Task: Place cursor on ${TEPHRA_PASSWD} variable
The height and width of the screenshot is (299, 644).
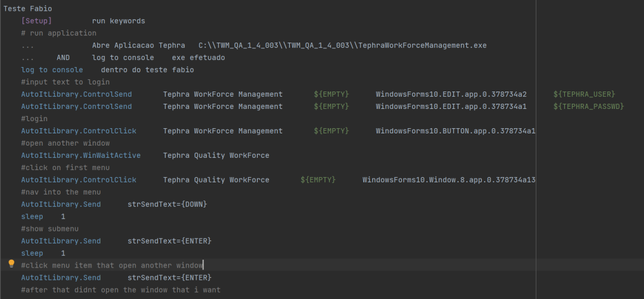Action: click(589, 106)
